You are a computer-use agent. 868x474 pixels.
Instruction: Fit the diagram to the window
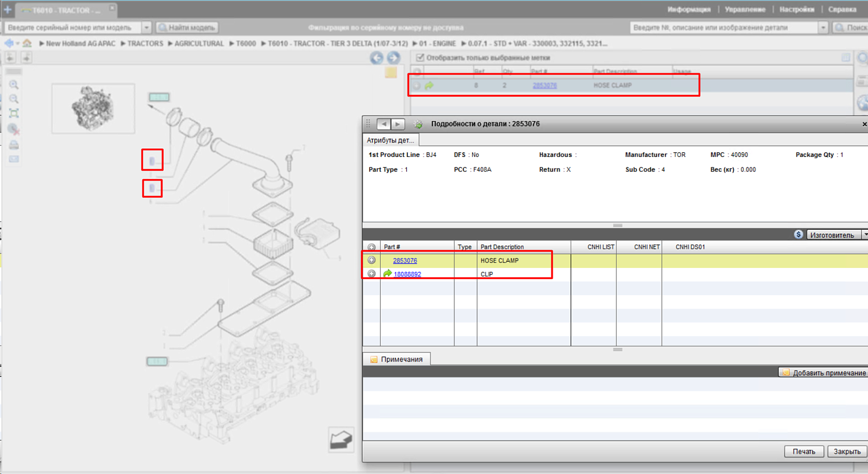tap(14, 113)
